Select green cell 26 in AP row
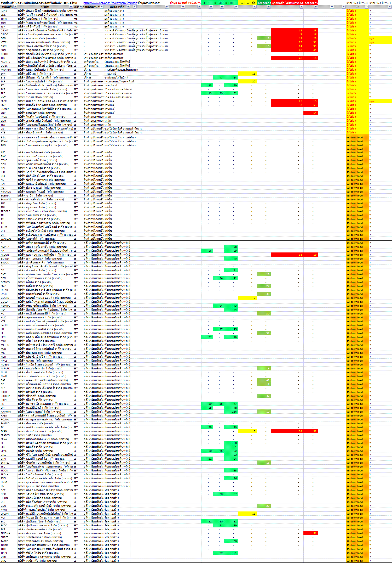The image size is (392, 563). pyautogui.click(x=207, y=251)
